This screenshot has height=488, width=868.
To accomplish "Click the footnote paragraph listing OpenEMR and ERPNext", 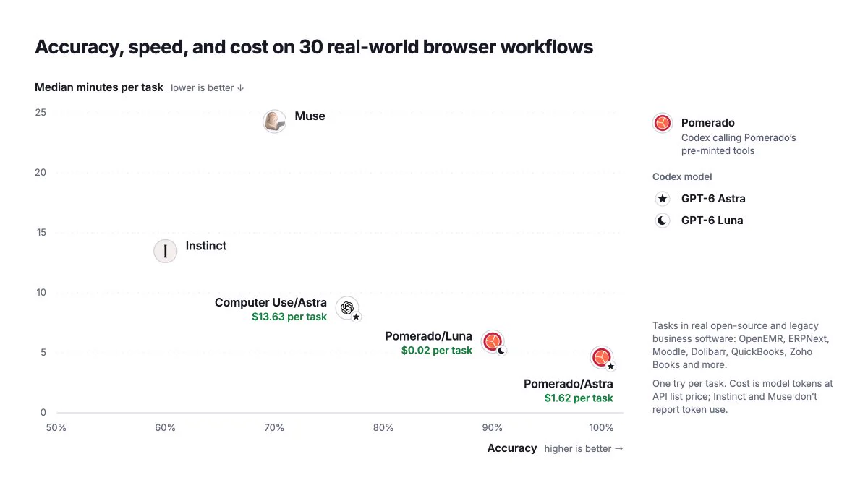I will (x=740, y=345).
